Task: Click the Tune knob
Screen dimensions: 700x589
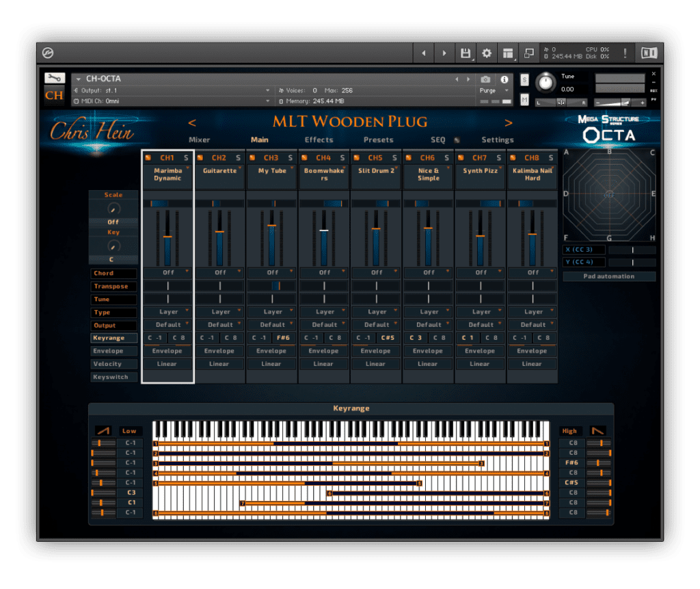Action: 546,83
